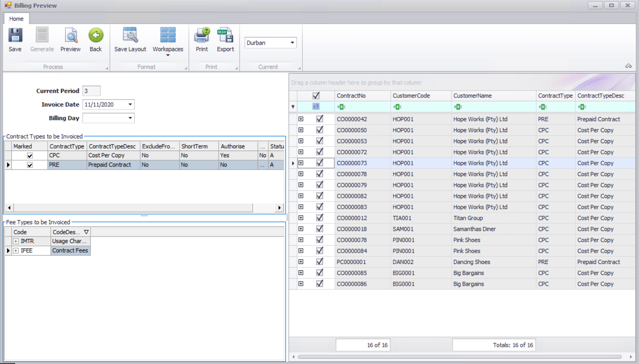Screen dimensions: 639x364
Task: Open the Durban branch dropdown
Action: 292,43
